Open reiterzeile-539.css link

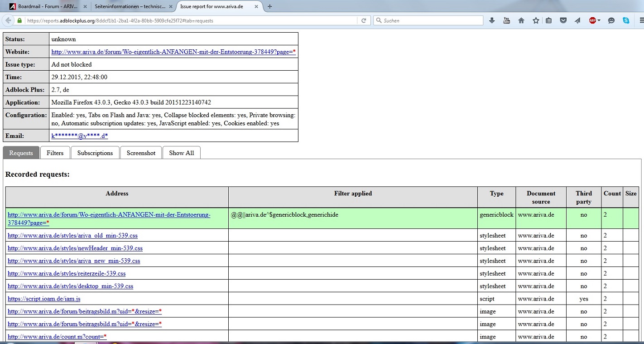67,274
